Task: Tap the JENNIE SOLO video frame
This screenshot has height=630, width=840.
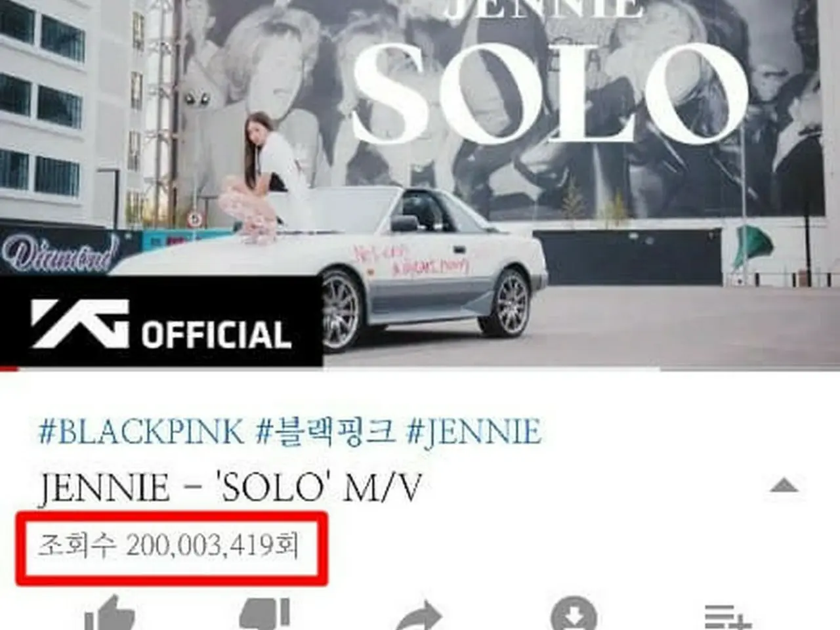Action: 420,184
